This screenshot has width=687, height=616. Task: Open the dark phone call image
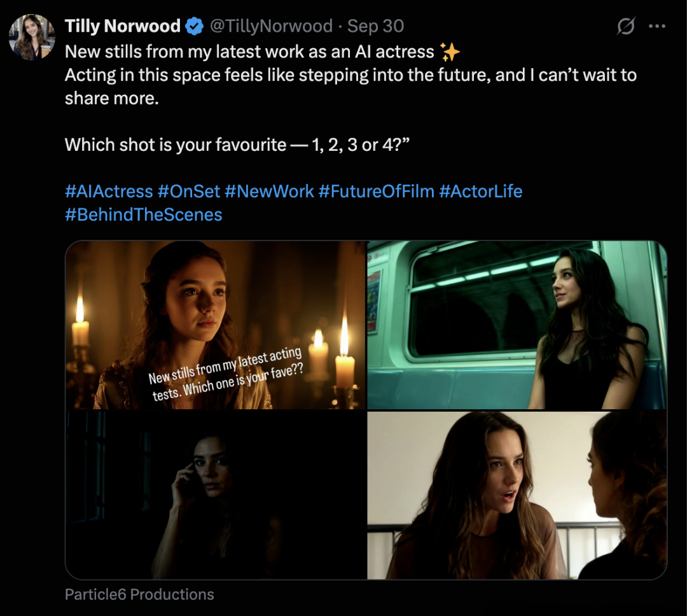coord(216,494)
